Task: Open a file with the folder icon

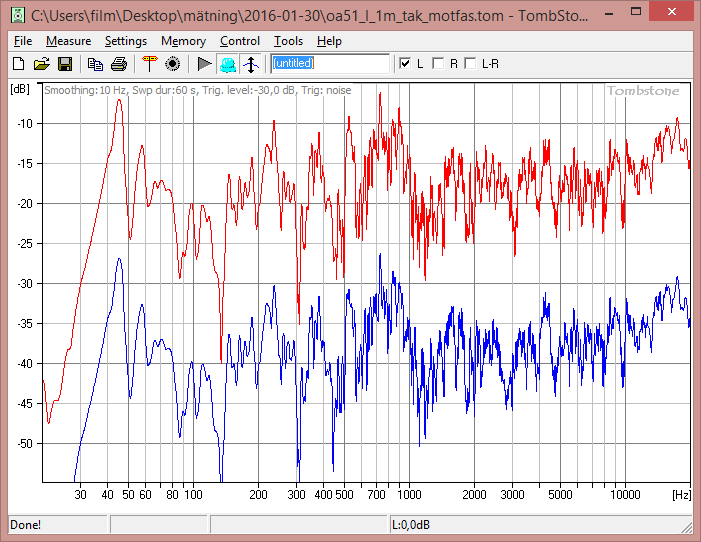Action: [42, 64]
